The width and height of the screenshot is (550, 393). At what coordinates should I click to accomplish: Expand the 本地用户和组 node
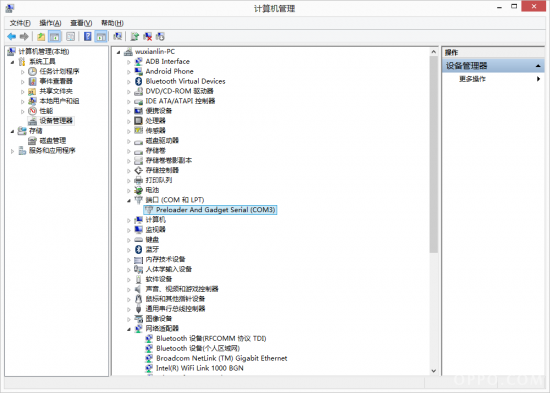[23, 102]
